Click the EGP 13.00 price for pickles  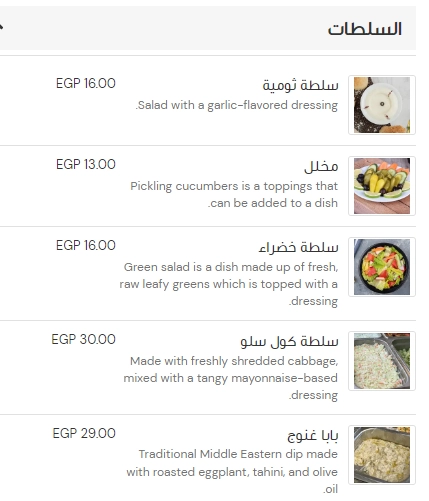point(86,164)
